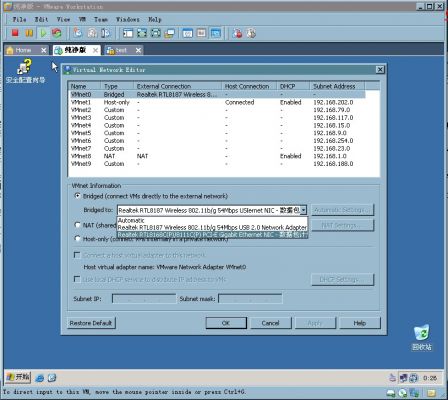Click the yellow Suspend toolbar button
This screenshot has width=448, height=400.
click(x=29, y=33)
